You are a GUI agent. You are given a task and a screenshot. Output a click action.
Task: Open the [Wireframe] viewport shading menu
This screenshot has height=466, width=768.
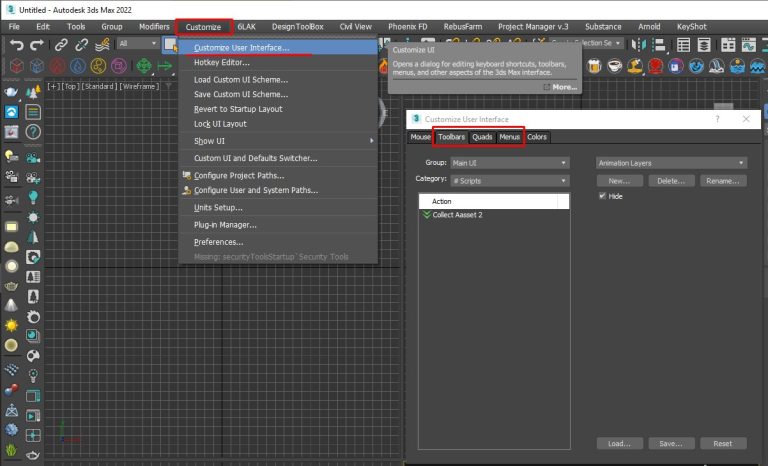click(140, 86)
